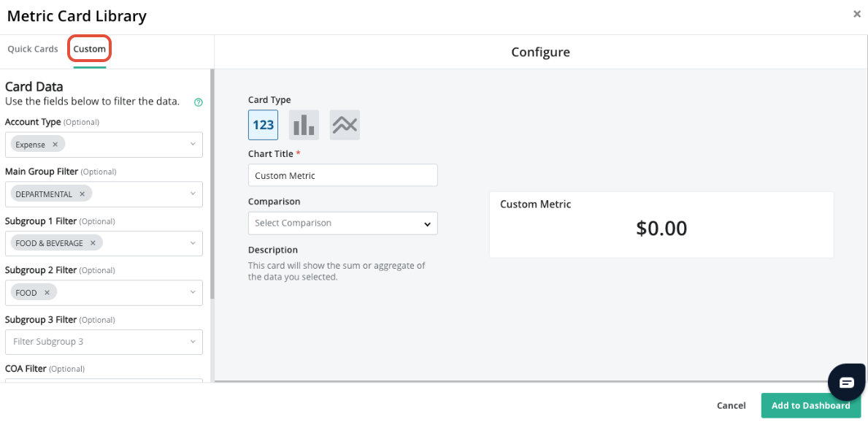Image resolution: width=868 pixels, height=425 pixels.
Task: Remove the DEPARTMENTAL filter tag
Action: 82,194
